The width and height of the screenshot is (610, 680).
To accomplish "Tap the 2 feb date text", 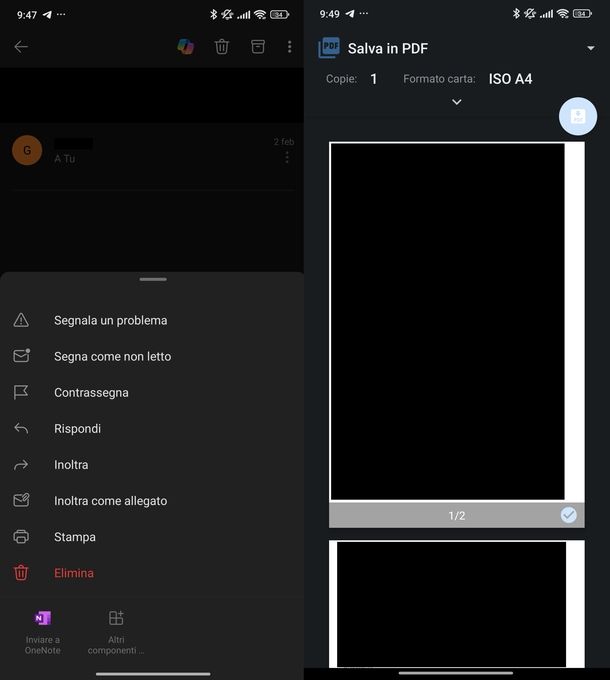I will coord(284,142).
